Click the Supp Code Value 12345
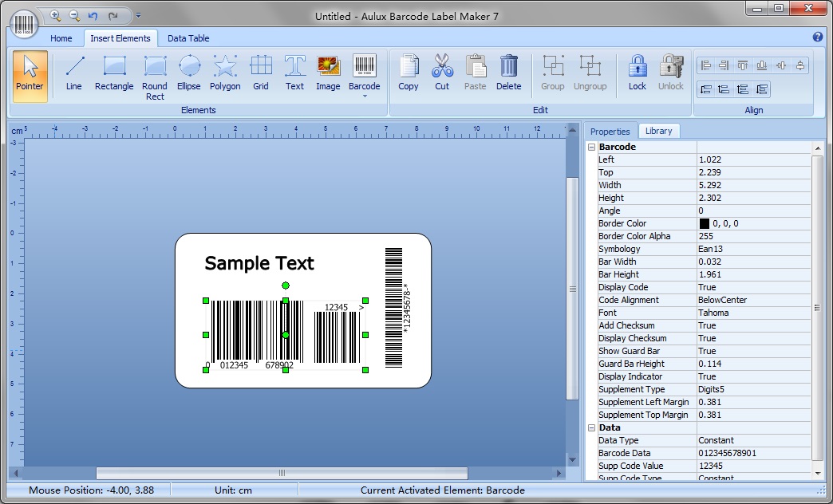Screen dimensions: 833x504 pos(754,466)
